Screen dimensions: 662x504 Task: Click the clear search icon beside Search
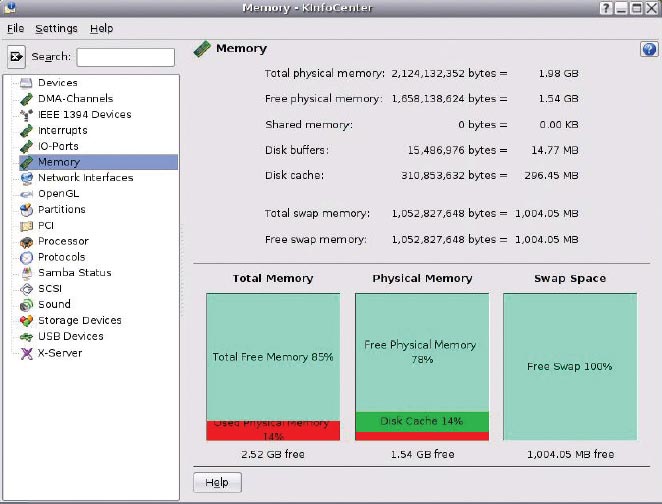coord(16,57)
